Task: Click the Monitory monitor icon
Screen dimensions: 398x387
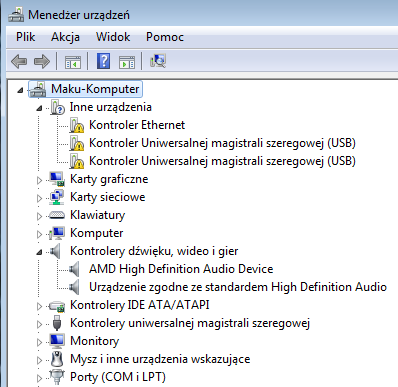Action: (57, 341)
